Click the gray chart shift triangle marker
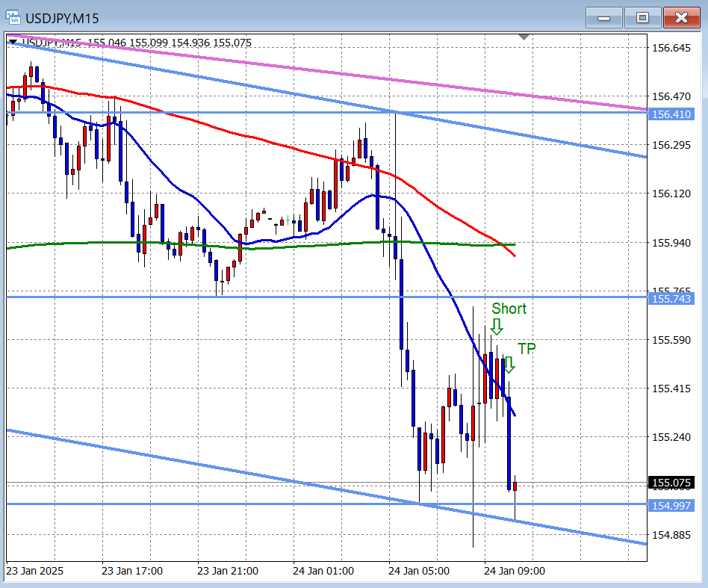 pos(524,36)
